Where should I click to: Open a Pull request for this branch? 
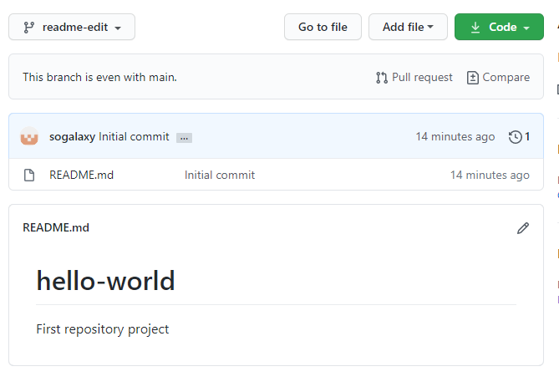(x=414, y=77)
